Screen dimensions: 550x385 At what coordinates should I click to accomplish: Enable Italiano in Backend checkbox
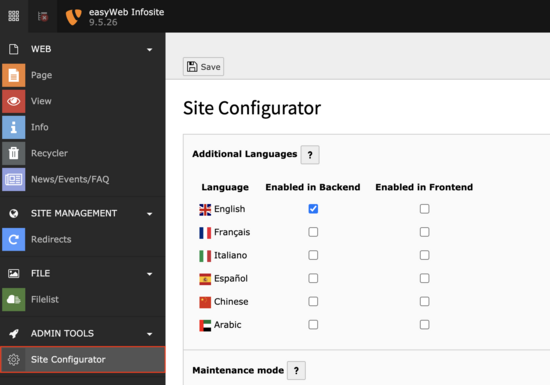click(313, 255)
